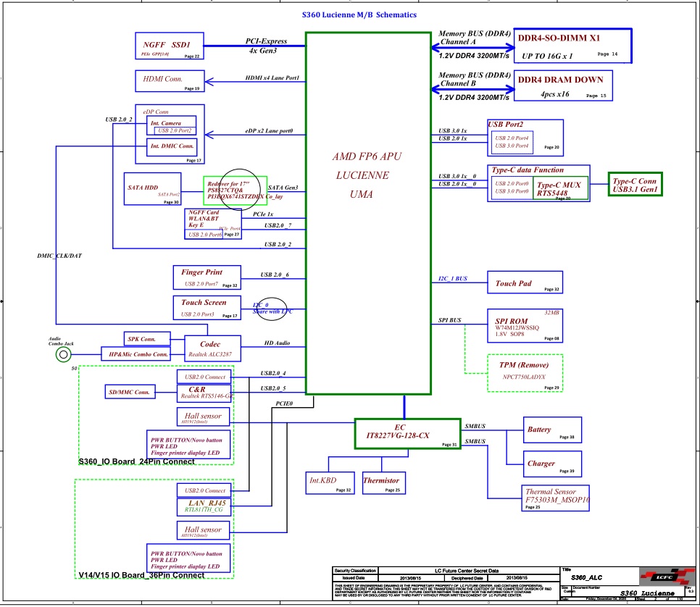Select the LAN RJ45 block
The width and height of the screenshot is (700, 607).
tap(205, 507)
